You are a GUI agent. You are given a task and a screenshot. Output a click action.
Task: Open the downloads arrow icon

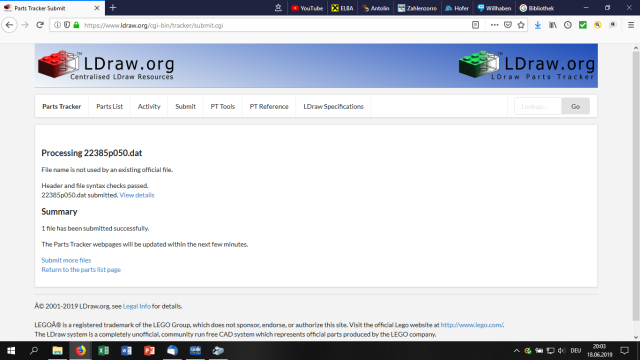(x=538, y=25)
